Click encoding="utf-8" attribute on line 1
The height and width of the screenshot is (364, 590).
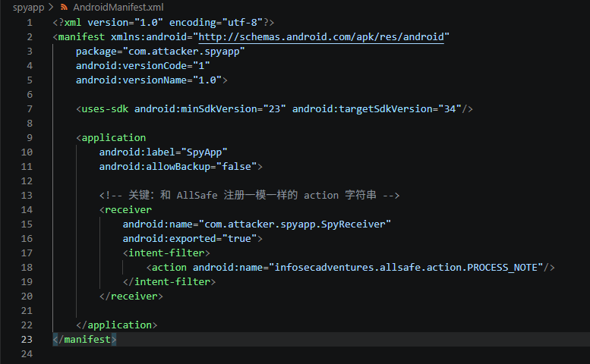point(216,23)
